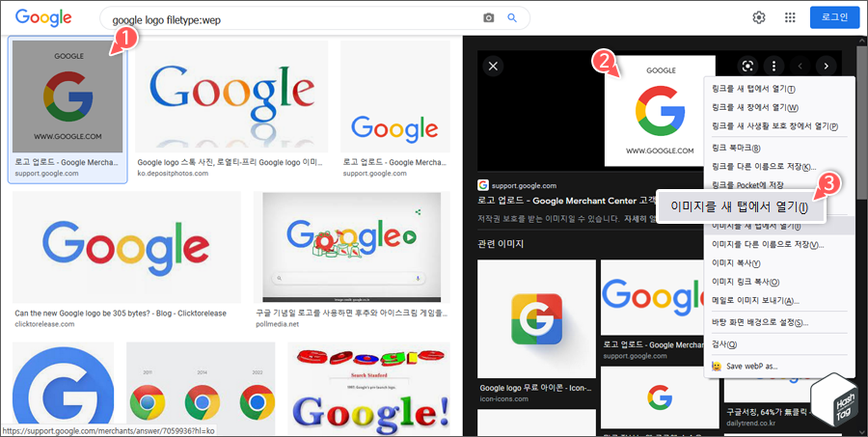This screenshot has width=868, height=437.
Task: Select 링크를 새 탭에서 열기 menu item
Action: (780, 89)
